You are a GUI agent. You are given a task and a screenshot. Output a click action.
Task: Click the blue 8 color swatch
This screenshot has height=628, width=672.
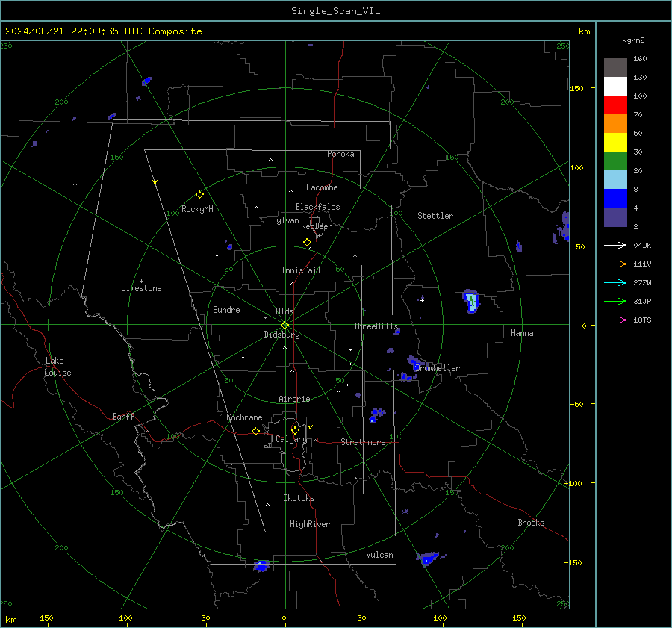tap(615, 199)
